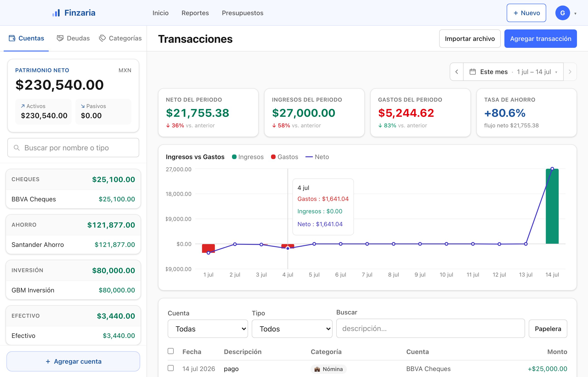Open the Tipo filter dropdown showing Todos

click(292, 329)
